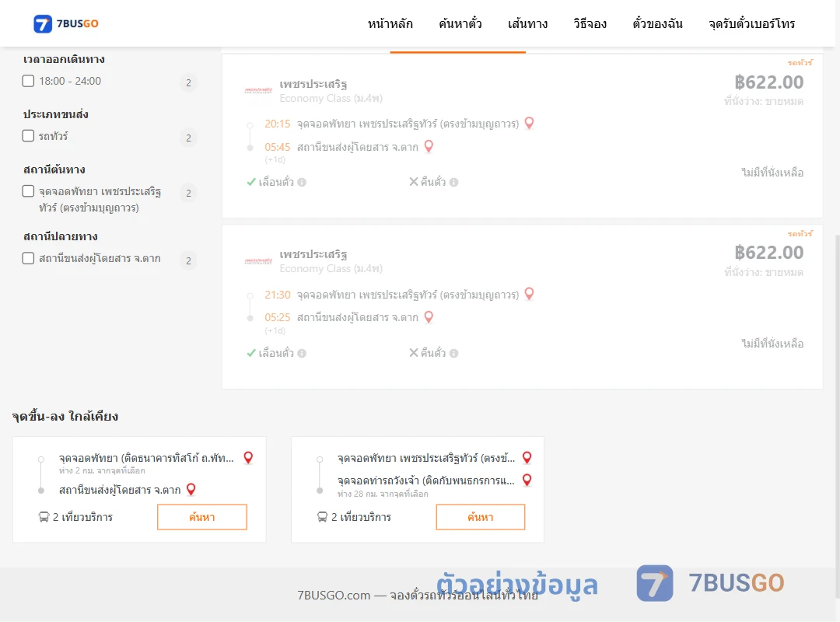Open the ค้นหาตั๋ว menu item
This screenshot has height=622, width=840.
460,23
